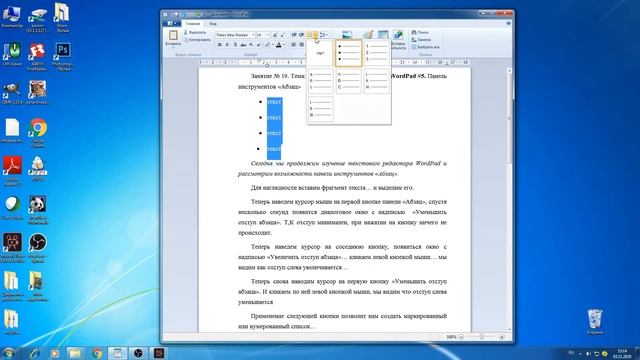Viewport: 640px width, 360px height.
Task: Click the Grow font icon
Action: 275,35
